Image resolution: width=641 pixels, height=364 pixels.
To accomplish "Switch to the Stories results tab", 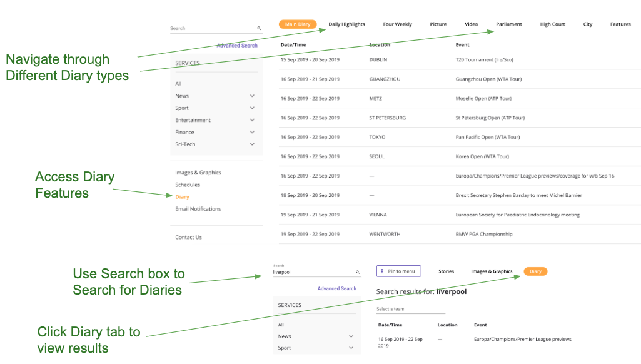I will click(x=446, y=271).
